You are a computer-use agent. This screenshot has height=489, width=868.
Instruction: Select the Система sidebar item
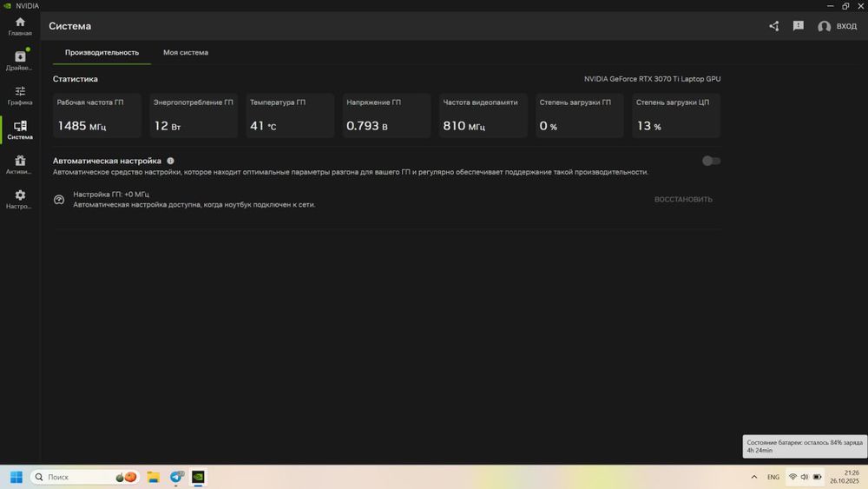(x=20, y=130)
